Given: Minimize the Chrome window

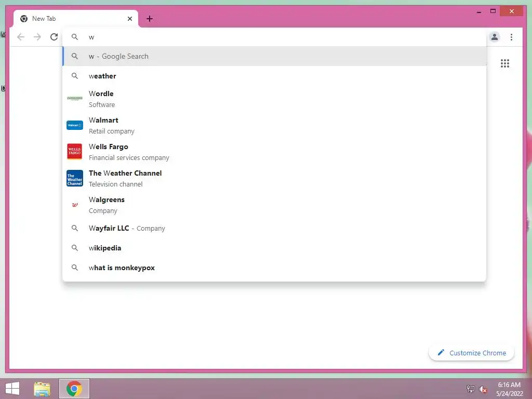Looking at the screenshot, I should [x=478, y=11].
